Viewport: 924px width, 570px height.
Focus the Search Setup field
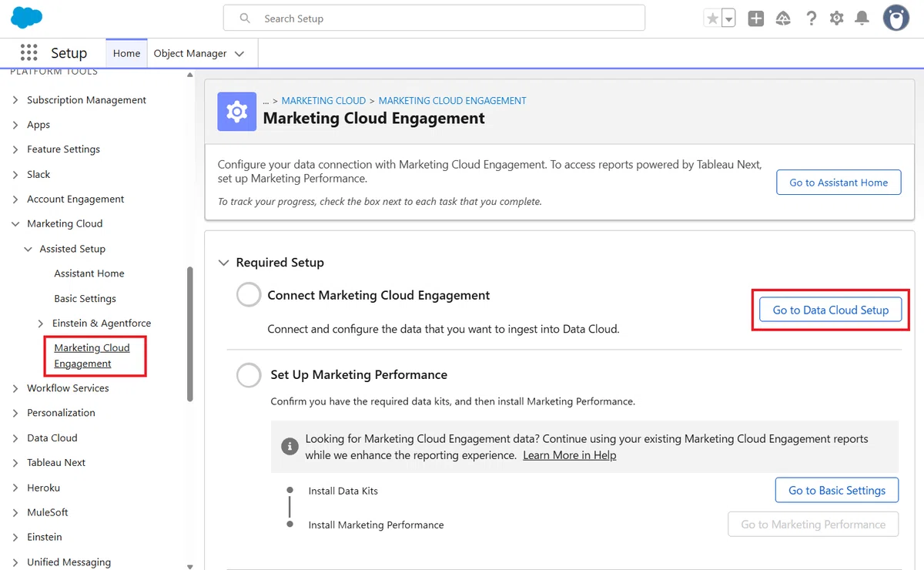pos(434,18)
